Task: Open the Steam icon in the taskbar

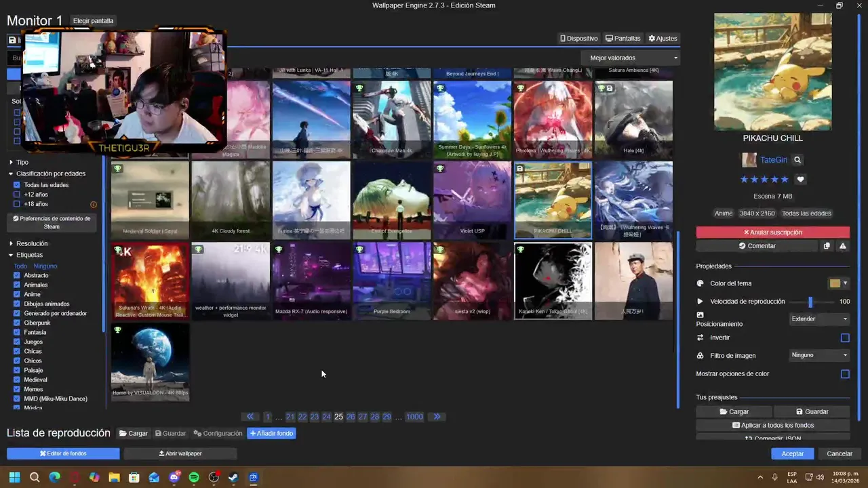Action: pos(233,477)
